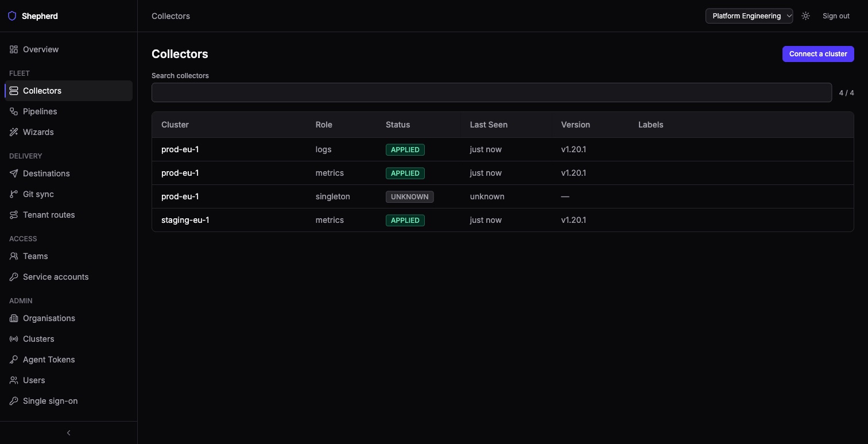Image resolution: width=868 pixels, height=444 pixels.
Task: Focus the Search collectors input field
Action: [491, 92]
